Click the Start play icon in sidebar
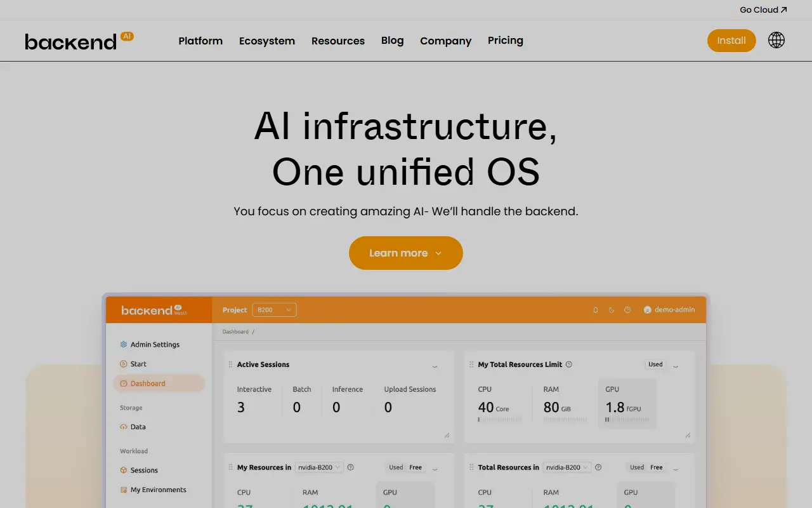The height and width of the screenshot is (508, 812). click(124, 364)
